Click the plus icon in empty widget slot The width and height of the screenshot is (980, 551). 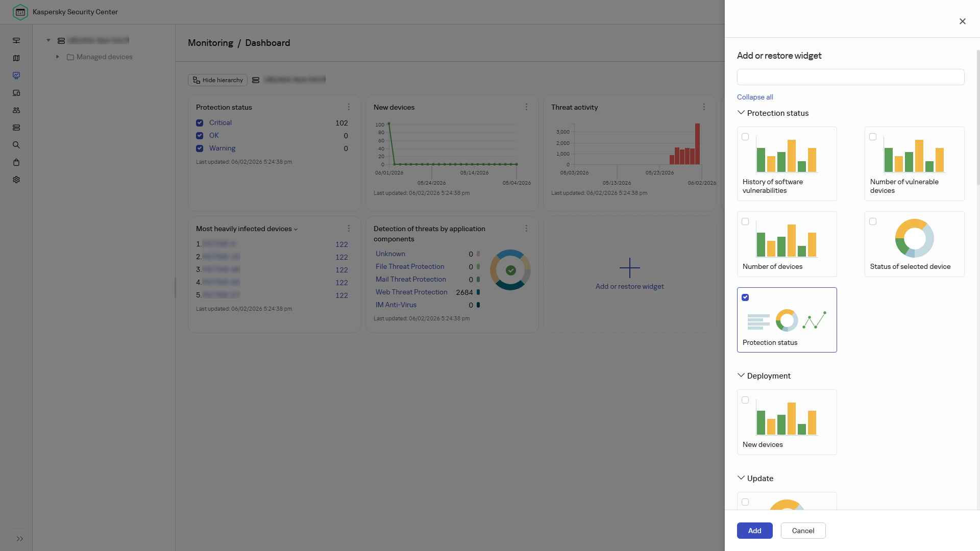[x=629, y=268]
